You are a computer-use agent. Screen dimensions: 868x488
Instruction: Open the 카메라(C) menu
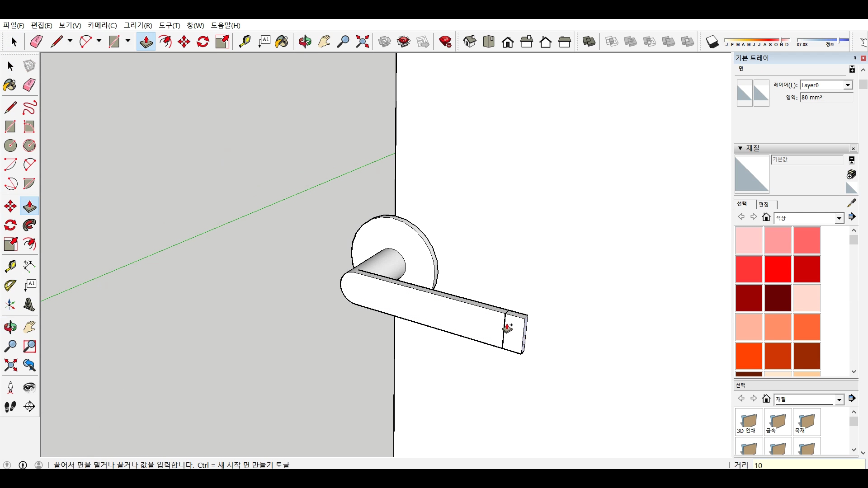click(x=102, y=25)
